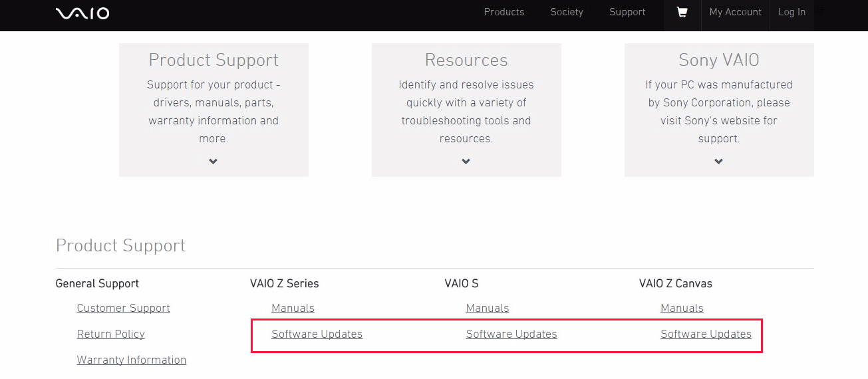The height and width of the screenshot is (379, 868).
Task: Open Manuals under VAIO Z Canvas
Action: tap(682, 308)
